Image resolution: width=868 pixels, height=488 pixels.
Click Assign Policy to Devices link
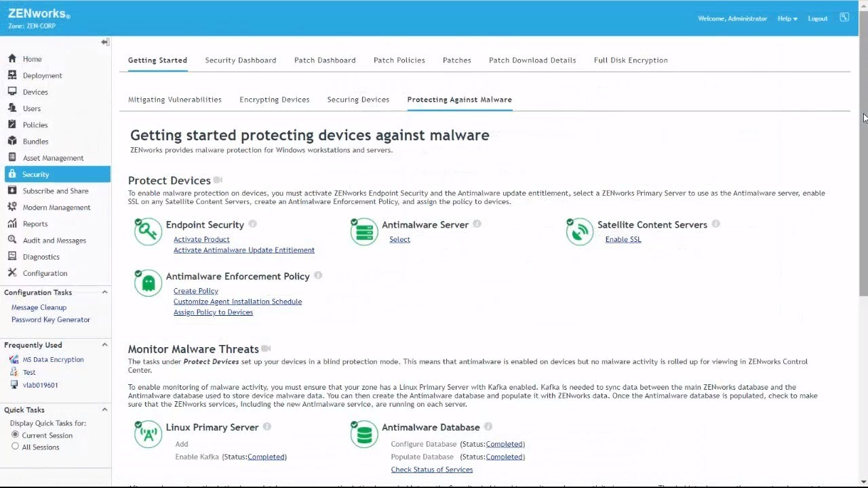tap(213, 312)
